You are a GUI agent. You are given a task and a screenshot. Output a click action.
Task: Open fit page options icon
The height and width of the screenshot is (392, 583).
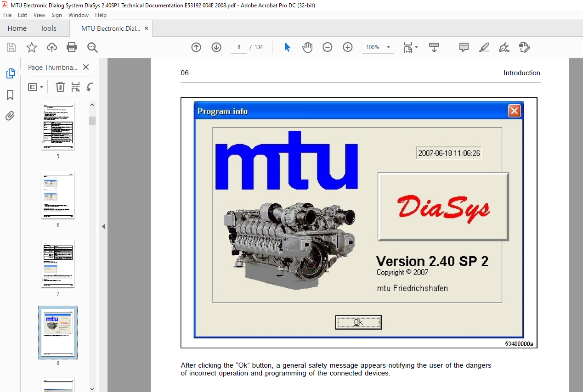pos(410,47)
